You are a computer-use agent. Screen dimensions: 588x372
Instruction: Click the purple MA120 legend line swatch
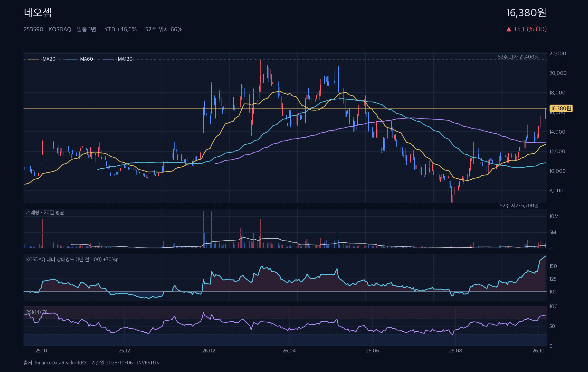click(x=109, y=59)
